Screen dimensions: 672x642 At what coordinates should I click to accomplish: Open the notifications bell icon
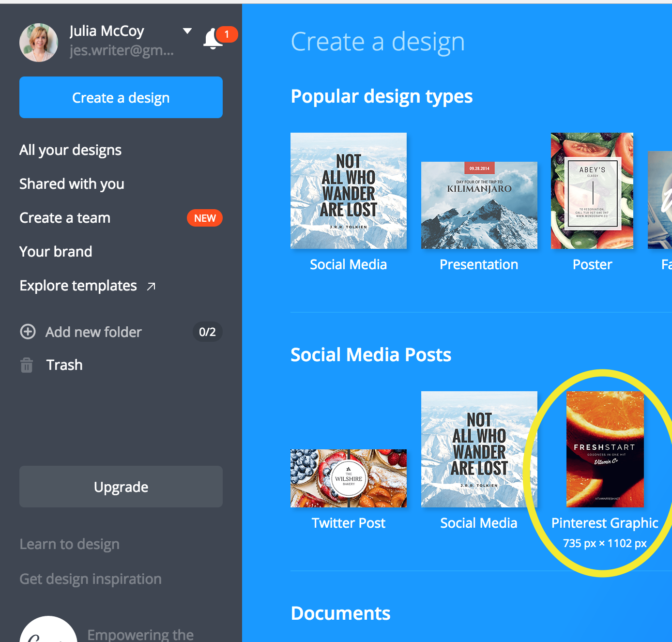(x=213, y=39)
